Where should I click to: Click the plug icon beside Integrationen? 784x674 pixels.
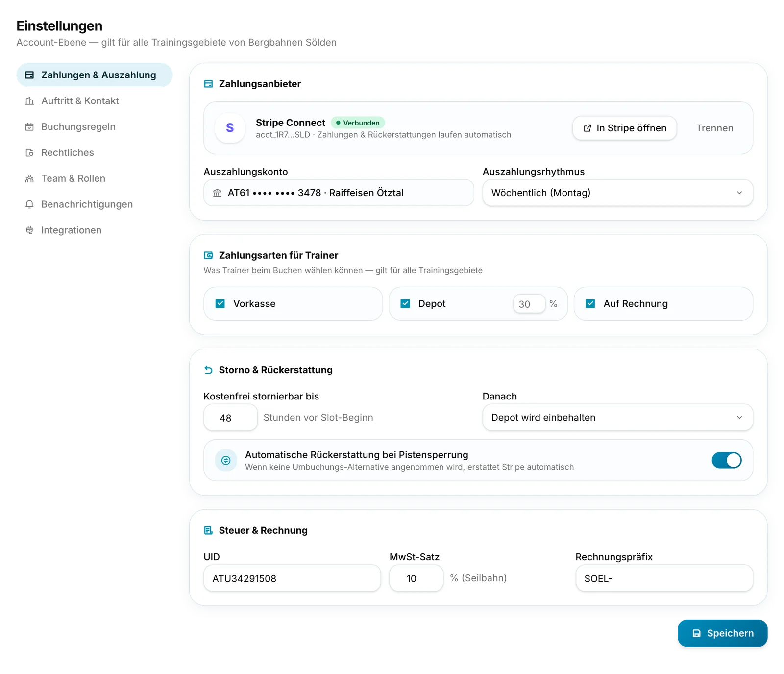coord(29,230)
